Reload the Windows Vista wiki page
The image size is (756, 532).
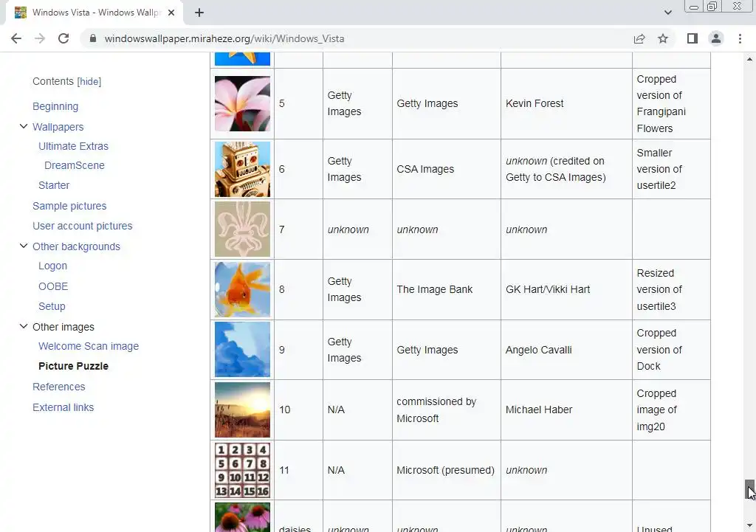63,38
